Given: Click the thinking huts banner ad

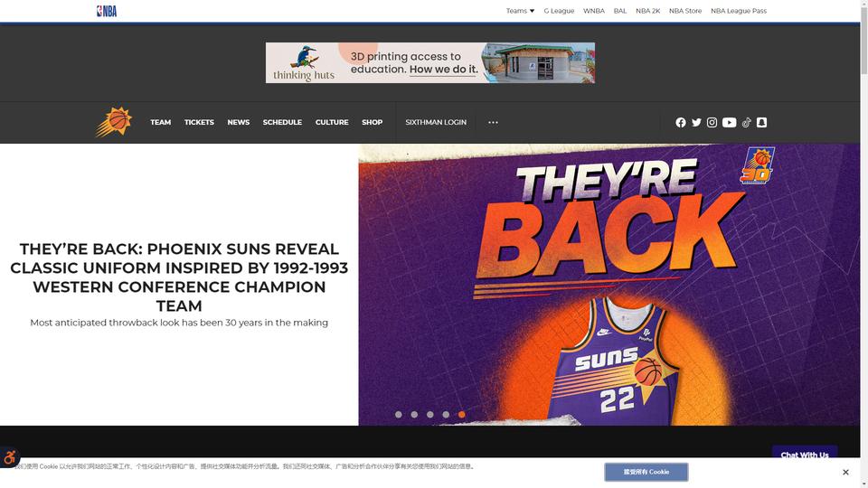Looking at the screenshot, I should pyautogui.click(x=430, y=63).
